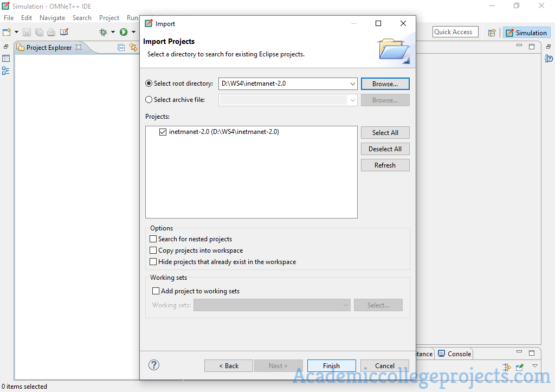Screen dimensions: 555x392
Task: Close the Project Explorer tab
Action: (79, 47)
